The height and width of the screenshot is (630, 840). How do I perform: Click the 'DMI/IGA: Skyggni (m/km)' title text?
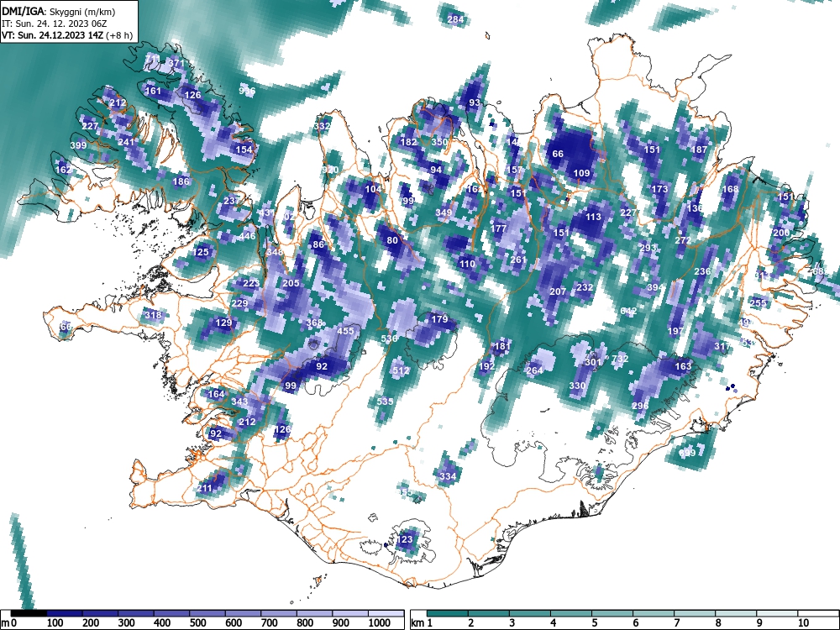tap(59, 12)
